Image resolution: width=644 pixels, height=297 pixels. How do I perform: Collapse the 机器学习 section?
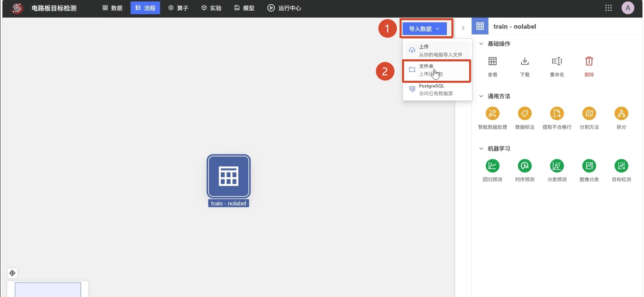pos(481,148)
